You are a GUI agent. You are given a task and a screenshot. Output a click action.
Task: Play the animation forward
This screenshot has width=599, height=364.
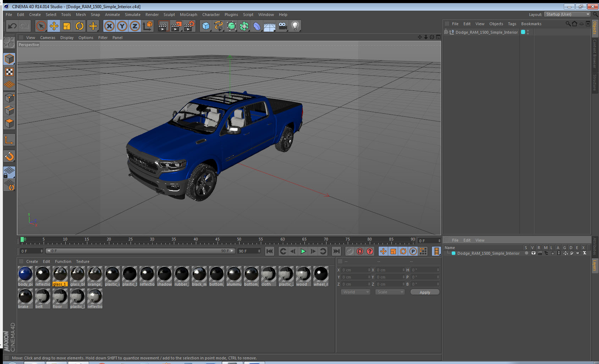[303, 251]
